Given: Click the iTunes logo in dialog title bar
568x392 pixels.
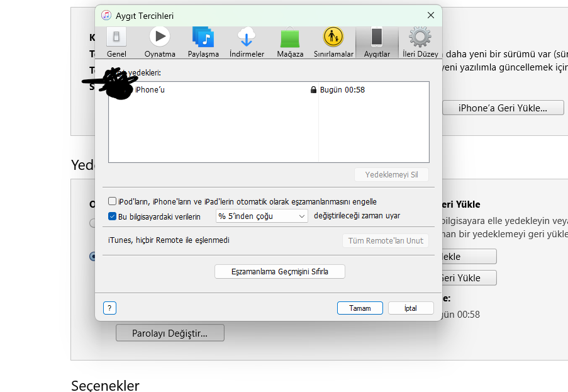Looking at the screenshot, I should click(x=106, y=15).
